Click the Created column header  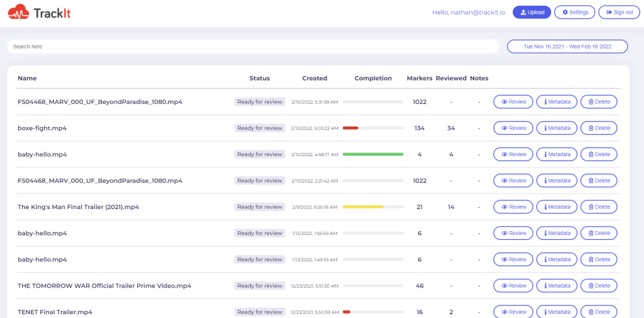[x=314, y=78]
